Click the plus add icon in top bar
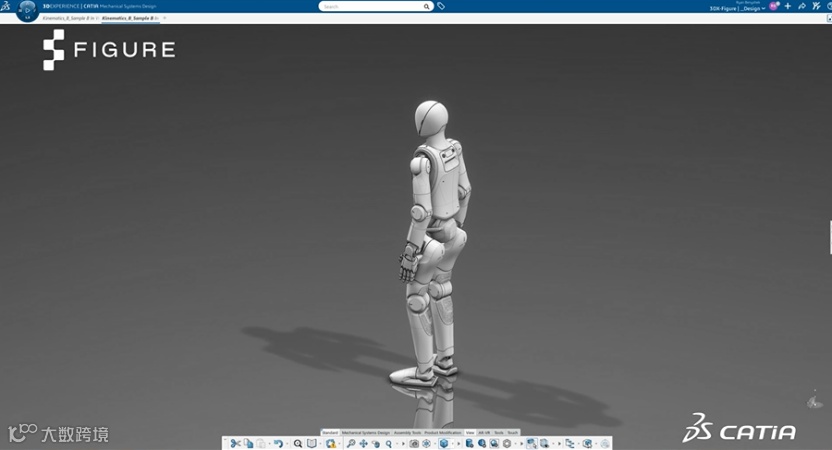 787,6
